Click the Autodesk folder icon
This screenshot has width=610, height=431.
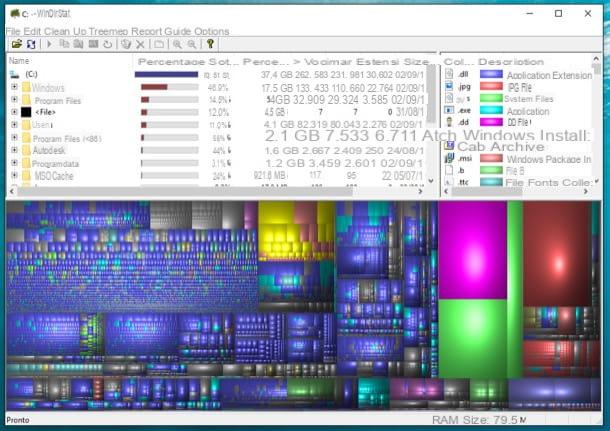[x=26, y=150]
